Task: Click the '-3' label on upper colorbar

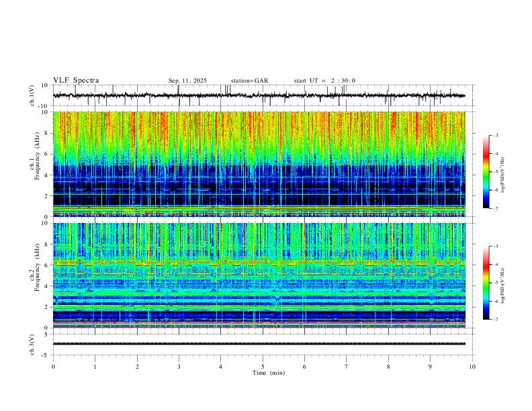Action: (496, 135)
